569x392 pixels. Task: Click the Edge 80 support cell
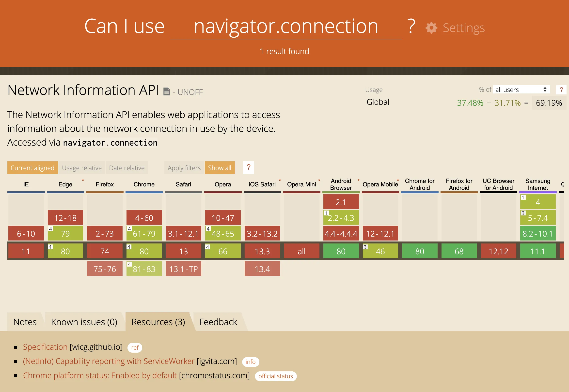65,251
